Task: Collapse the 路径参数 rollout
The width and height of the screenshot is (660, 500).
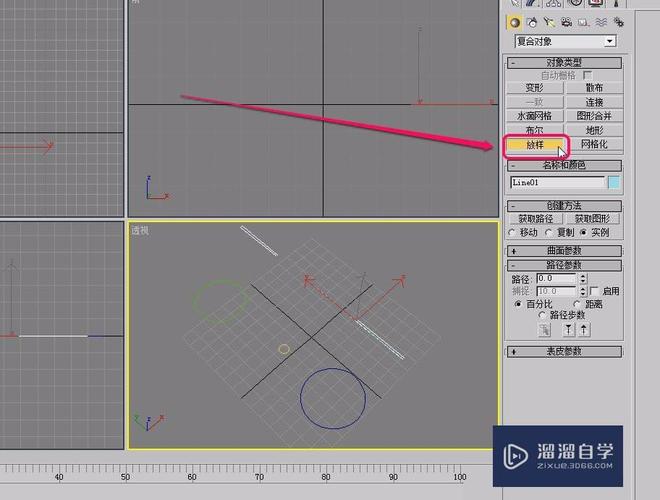Action: coord(564,265)
